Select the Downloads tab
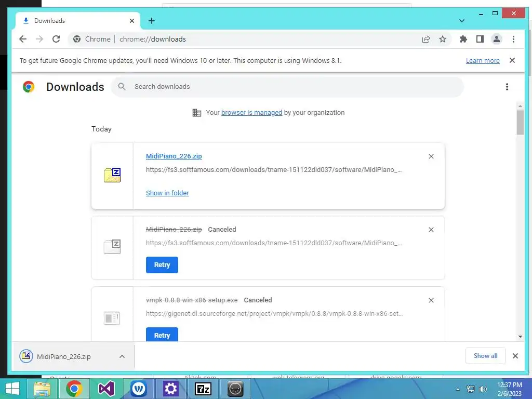 point(78,21)
